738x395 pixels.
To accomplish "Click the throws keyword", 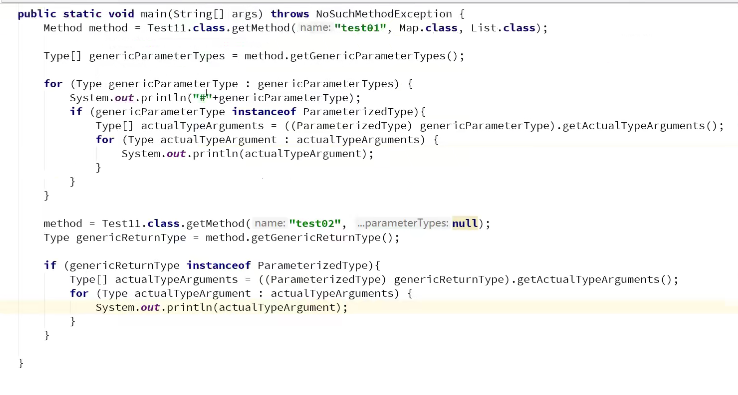I will [x=289, y=14].
